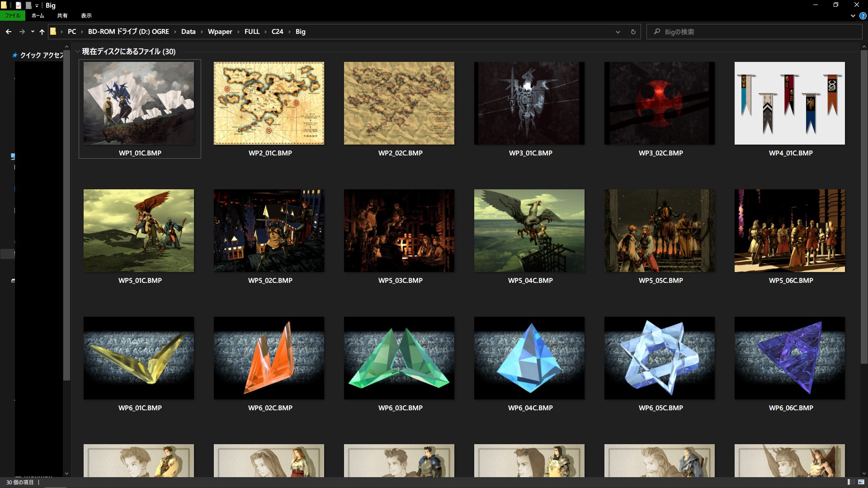Click the WP6_04C.BMP file name label
The height and width of the screenshot is (488, 868).
tap(530, 408)
